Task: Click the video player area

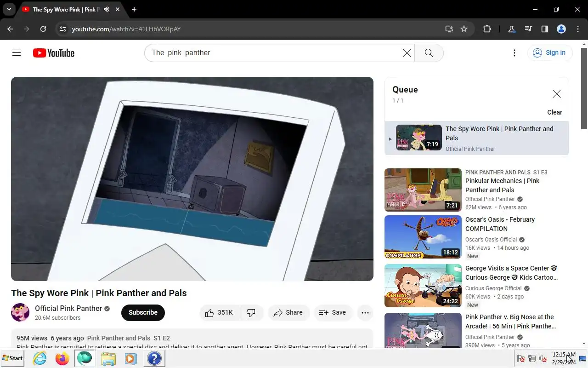Action: point(192,179)
